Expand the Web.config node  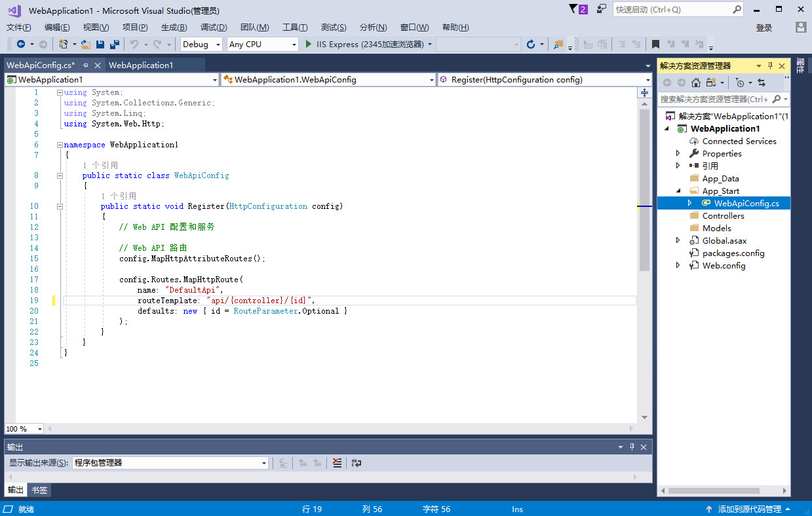coord(678,266)
